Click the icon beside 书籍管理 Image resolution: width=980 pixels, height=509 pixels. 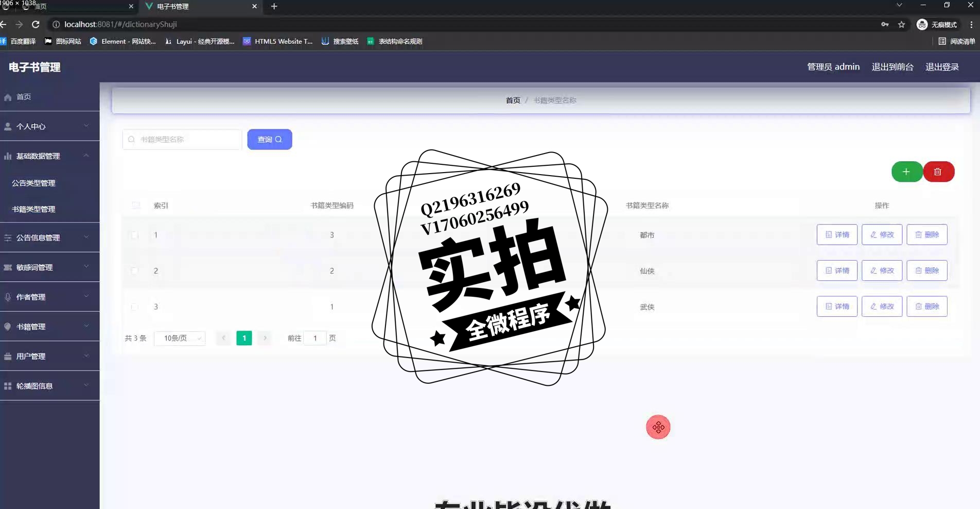[8, 327]
